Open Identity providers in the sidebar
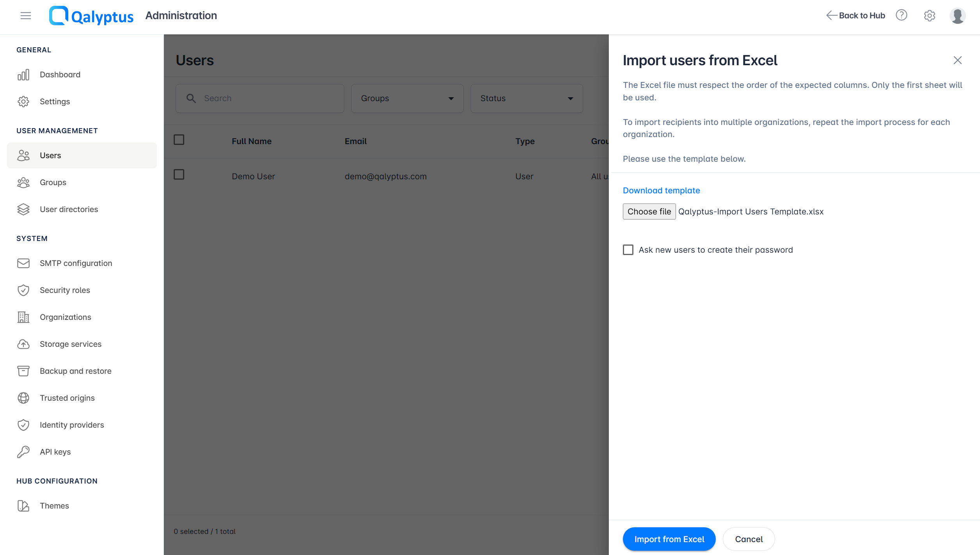980x555 pixels. point(71,425)
